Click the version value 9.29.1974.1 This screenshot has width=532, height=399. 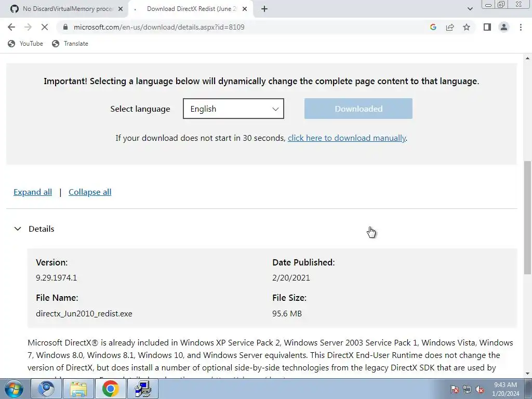point(56,278)
